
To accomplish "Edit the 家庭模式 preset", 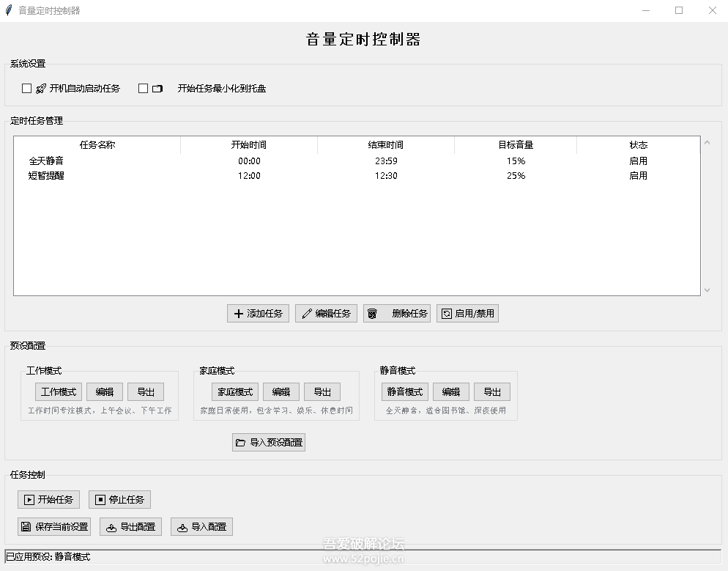I will click(x=281, y=391).
